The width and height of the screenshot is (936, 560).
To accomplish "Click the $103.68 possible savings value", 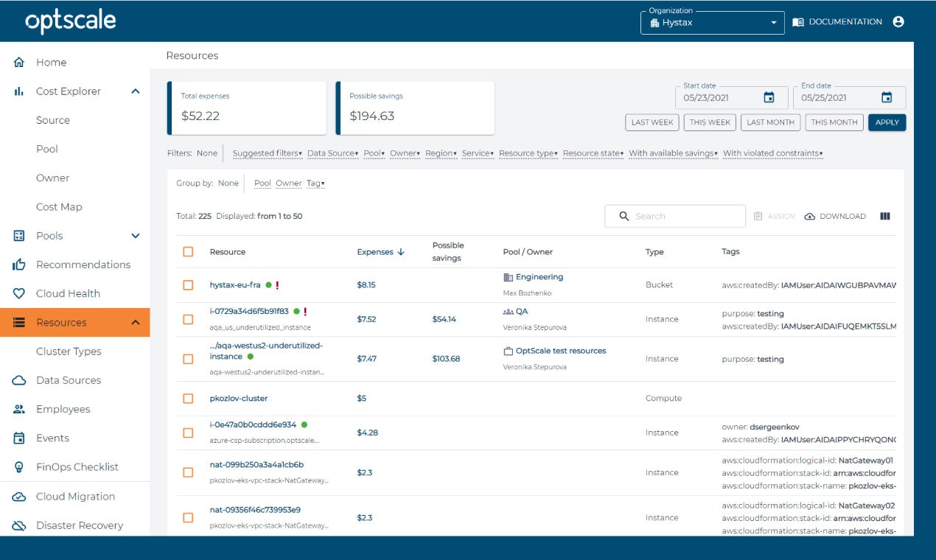I will coord(446,359).
